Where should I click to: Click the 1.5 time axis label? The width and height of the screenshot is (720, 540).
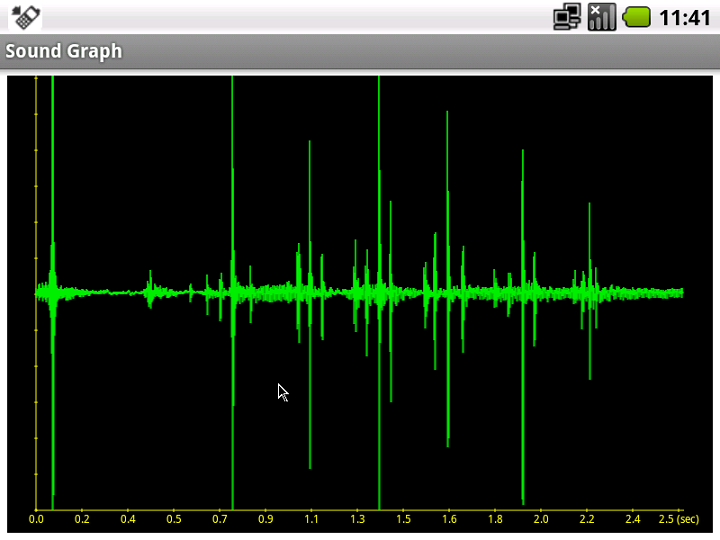[403, 519]
